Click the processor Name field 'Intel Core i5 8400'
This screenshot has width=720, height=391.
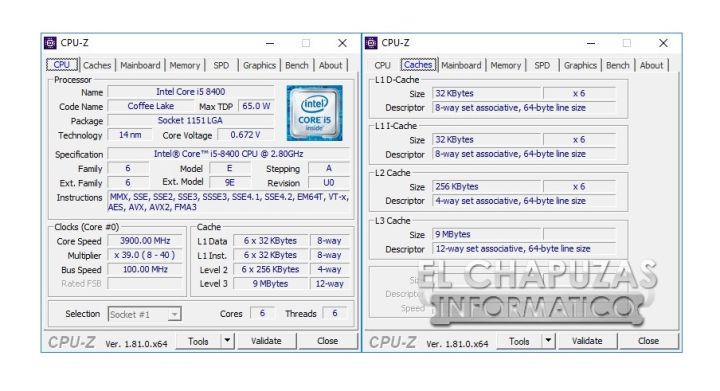191,92
